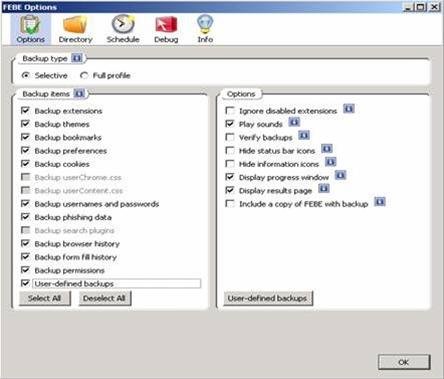Screen dimensions: 444x379
Task: Click the grayed Backup userContent.css checkbox
Action: (25, 190)
